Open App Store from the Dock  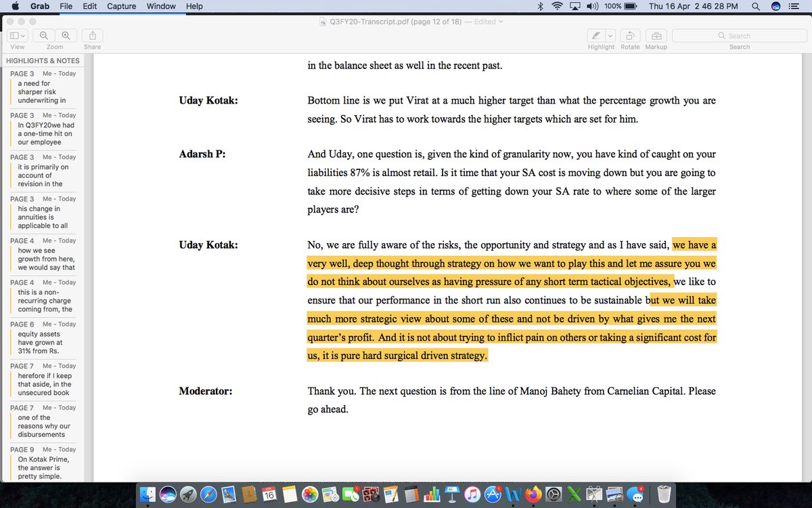point(493,494)
